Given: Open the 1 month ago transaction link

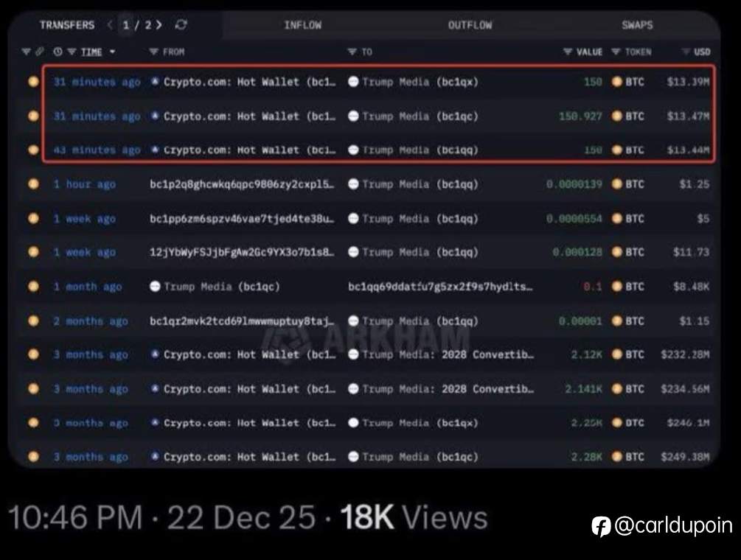Looking at the screenshot, I should 88,287.
